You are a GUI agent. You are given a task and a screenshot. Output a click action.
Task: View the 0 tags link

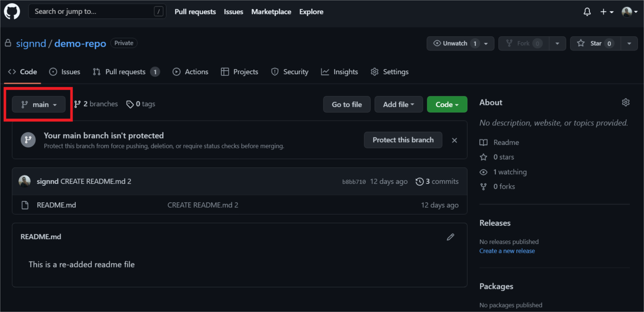click(141, 104)
